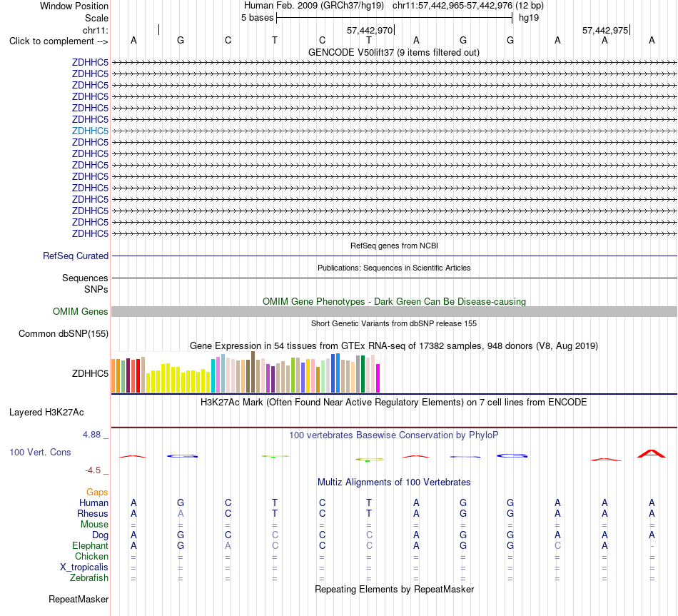Click the Window Position label
678x616 pixels.
click(74, 6)
